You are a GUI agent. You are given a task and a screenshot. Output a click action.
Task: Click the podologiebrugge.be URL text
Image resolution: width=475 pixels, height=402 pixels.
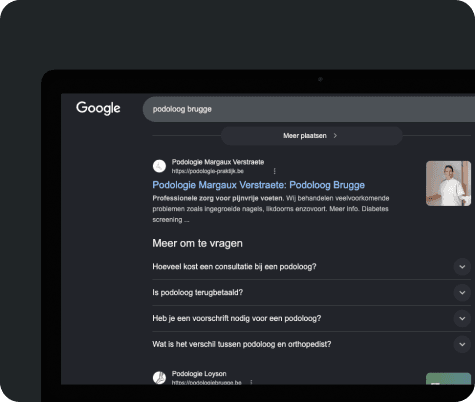[x=207, y=382]
